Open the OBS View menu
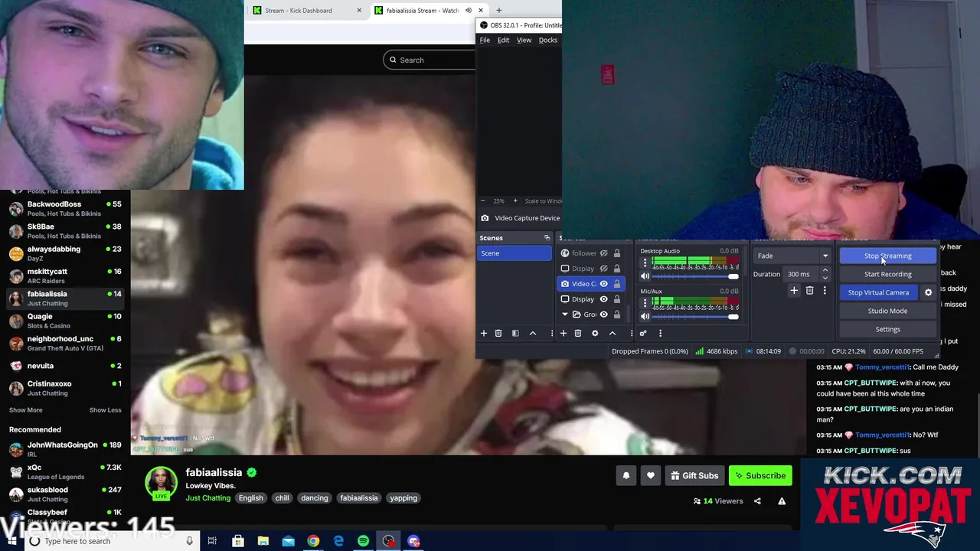Image resolution: width=980 pixels, height=551 pixels. point(524,40)
